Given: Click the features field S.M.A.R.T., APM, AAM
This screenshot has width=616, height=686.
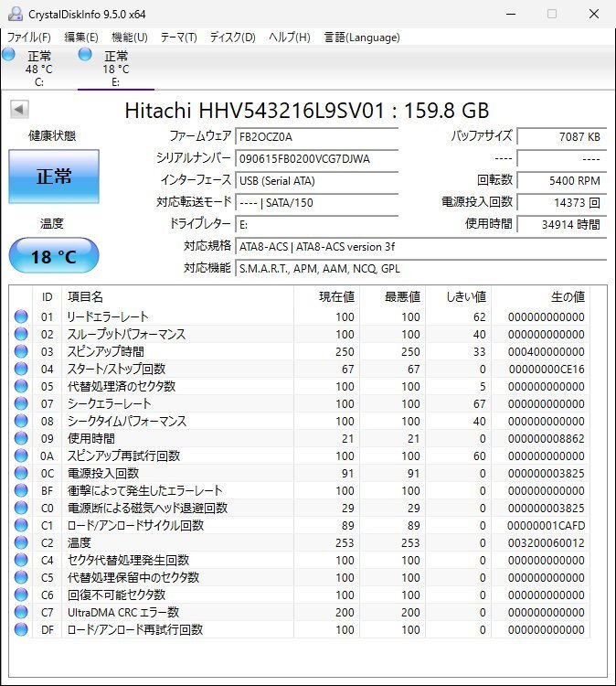Looking at the screenshot, I should [x=420, y=268].
